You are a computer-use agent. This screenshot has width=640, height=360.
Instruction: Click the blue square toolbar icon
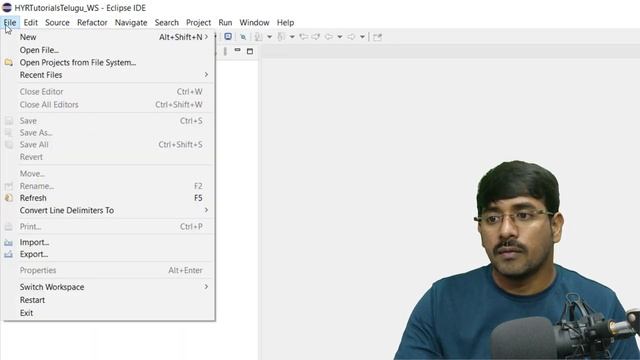tap(228, 37)
